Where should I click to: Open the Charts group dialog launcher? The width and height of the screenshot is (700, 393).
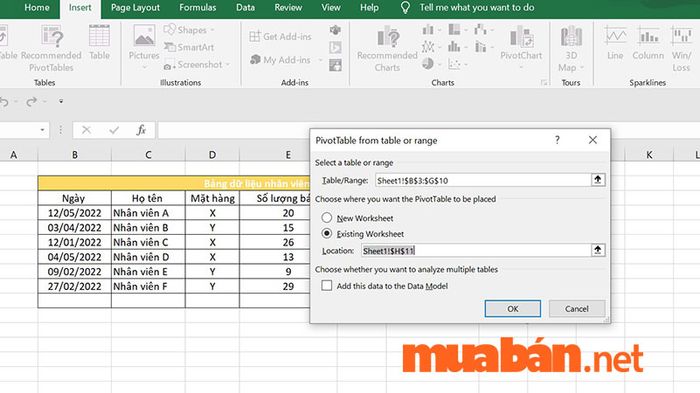(x=544, y=83)
